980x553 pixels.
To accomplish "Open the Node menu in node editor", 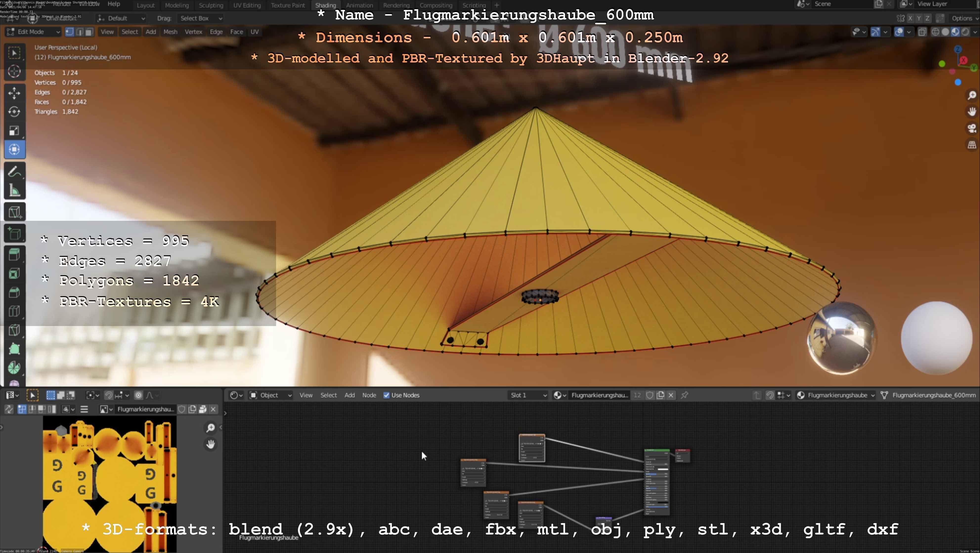I will point(369,395).
